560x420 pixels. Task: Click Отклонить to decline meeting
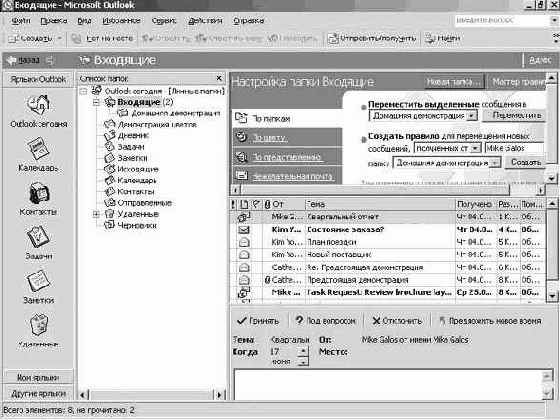(397, 321)
